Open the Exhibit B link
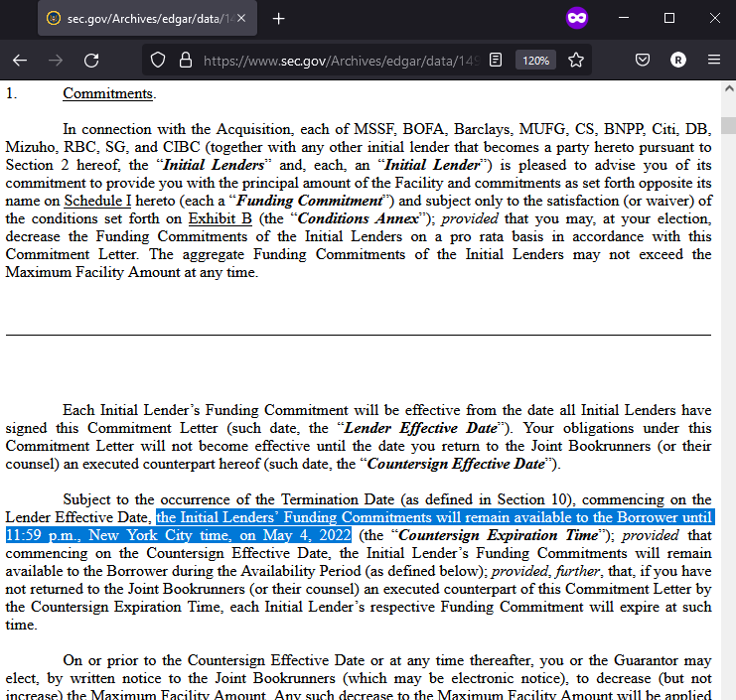Screen dimensions: 736x700 click(x=220, y=218)
